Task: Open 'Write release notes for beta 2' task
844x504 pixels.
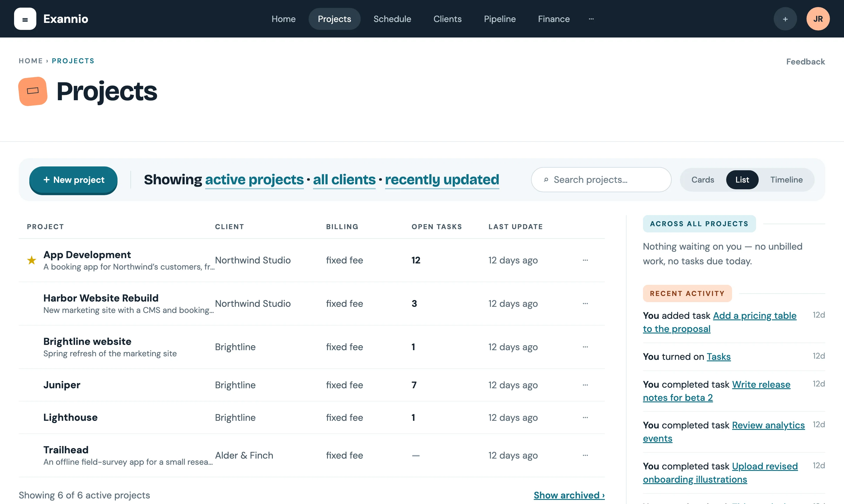Action: coord(716,391)
